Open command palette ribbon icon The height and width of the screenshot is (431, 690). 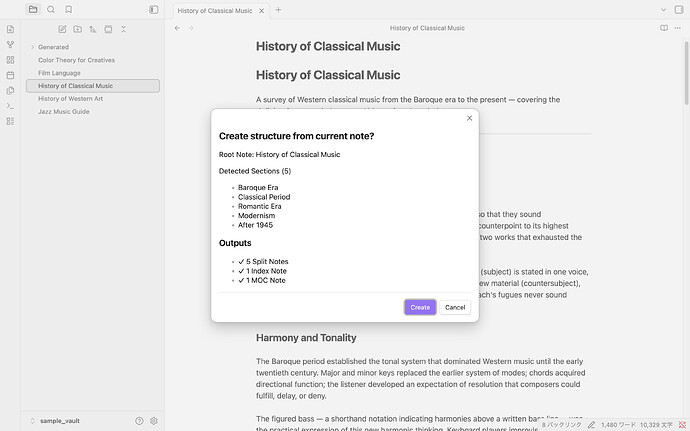coord(10,106)
